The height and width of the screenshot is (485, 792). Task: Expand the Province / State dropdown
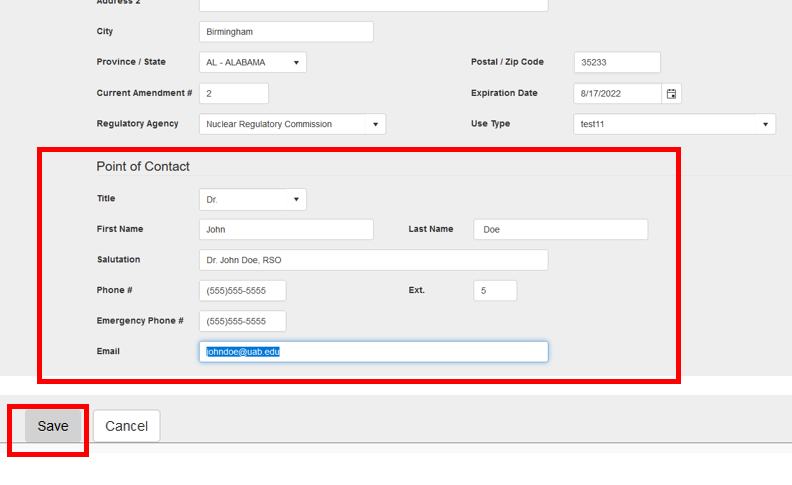(253, 62)
